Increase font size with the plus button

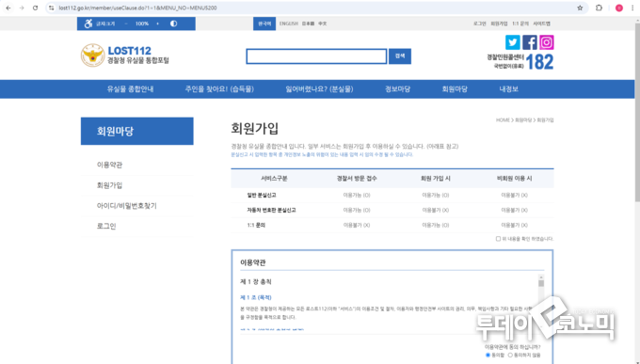point(157,24)
